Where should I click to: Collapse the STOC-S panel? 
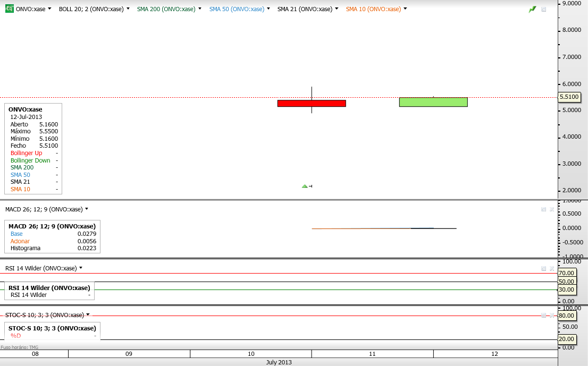(544, 316)
